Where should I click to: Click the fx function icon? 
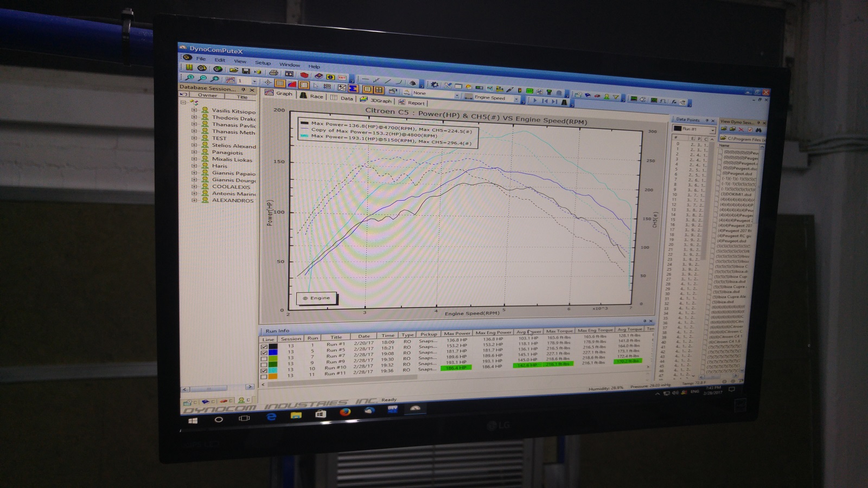coord(674,101)
